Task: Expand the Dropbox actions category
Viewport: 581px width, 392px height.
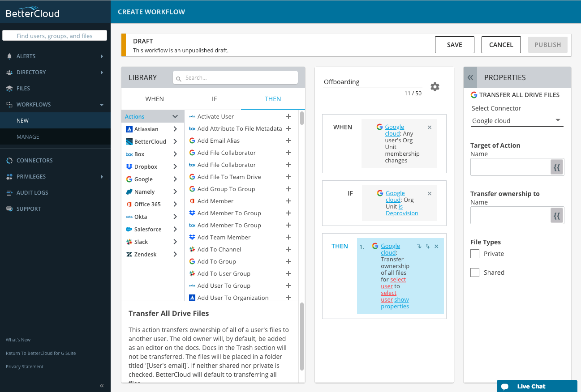Action: 175,166
